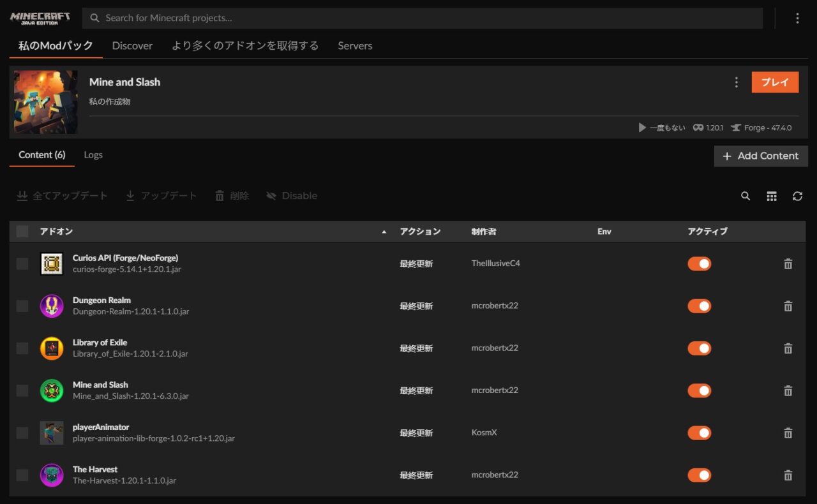817x504 pixels.
Task: Open the より多くのアドオンを取得する tab
Action: [x=245, y=46]
